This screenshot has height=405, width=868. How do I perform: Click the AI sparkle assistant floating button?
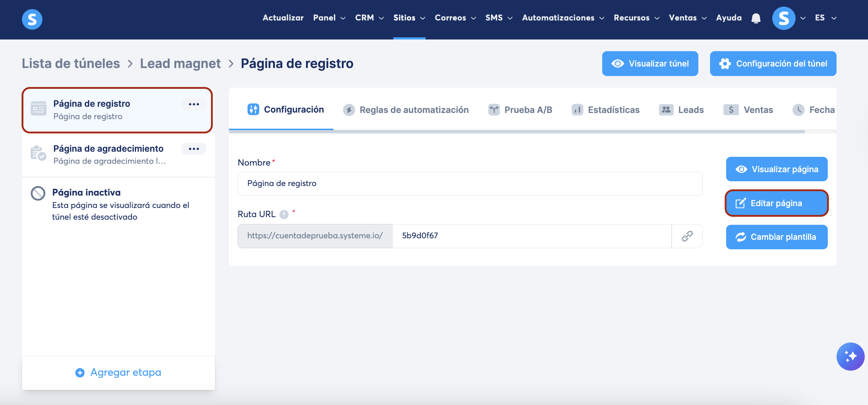[850, 356]
